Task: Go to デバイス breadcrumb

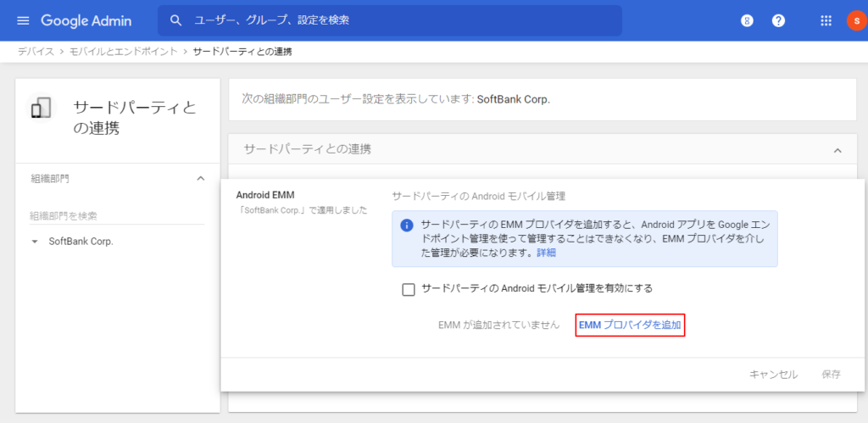Action: (x=36, y=53)
